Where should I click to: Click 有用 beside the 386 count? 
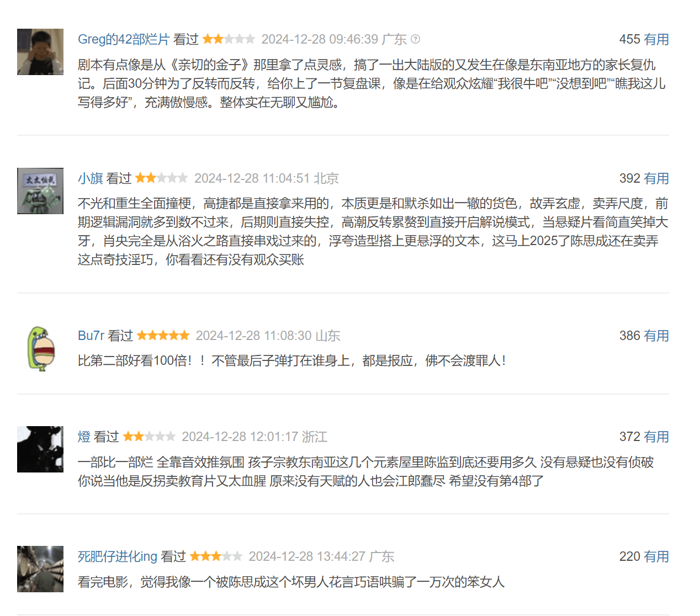(x=656, y=336)
